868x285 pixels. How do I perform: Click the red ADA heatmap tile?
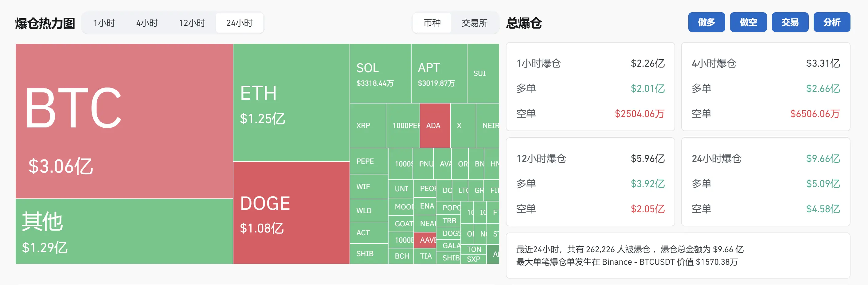(x=435, y=125)
